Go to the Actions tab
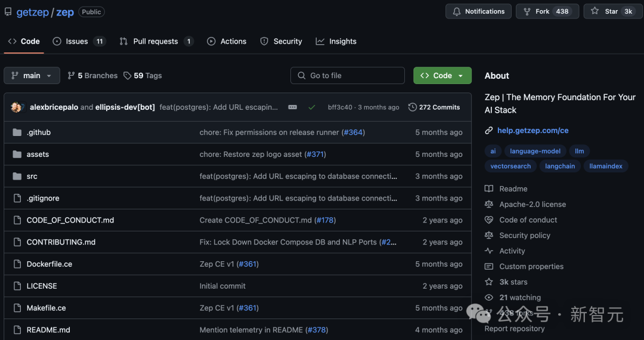This screenshot has width=644, height=340. [227, 42]
